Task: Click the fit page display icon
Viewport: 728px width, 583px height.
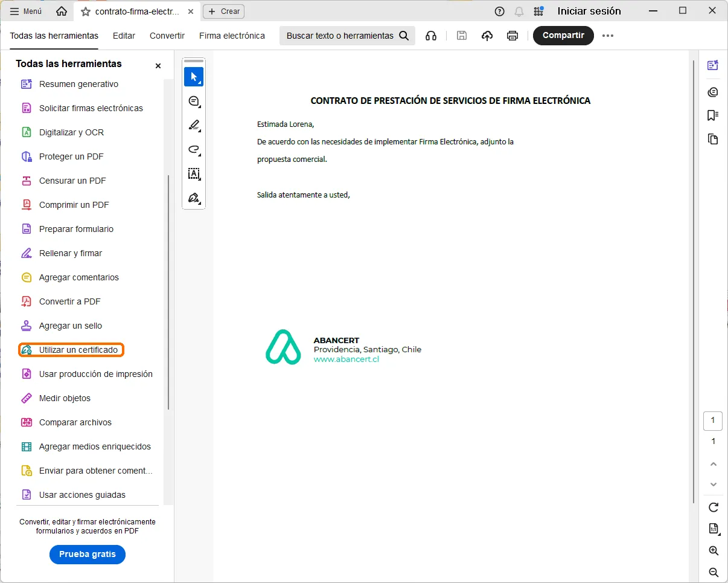Action: click(x=714, y=529)
